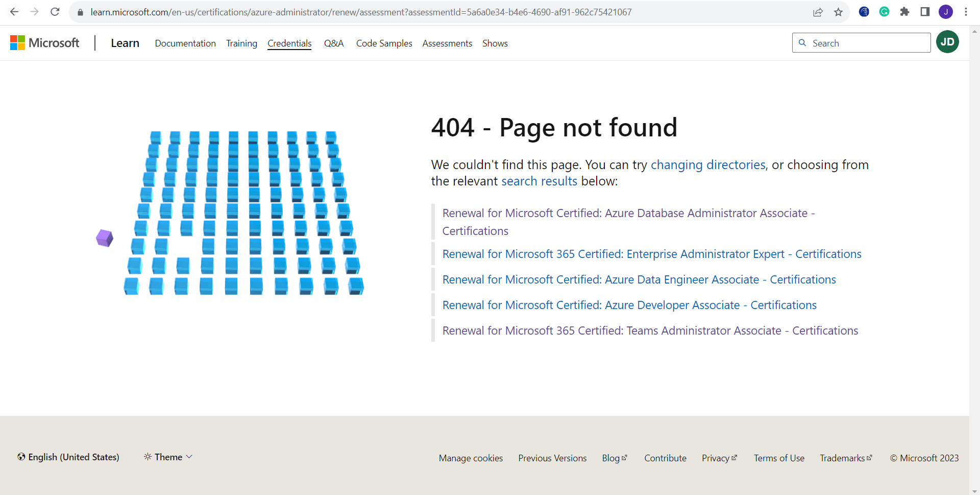Viewport: 980px width, 495px height.
Task: Open Azure Data Engineer Associate renewal
Action: point(639,279)
